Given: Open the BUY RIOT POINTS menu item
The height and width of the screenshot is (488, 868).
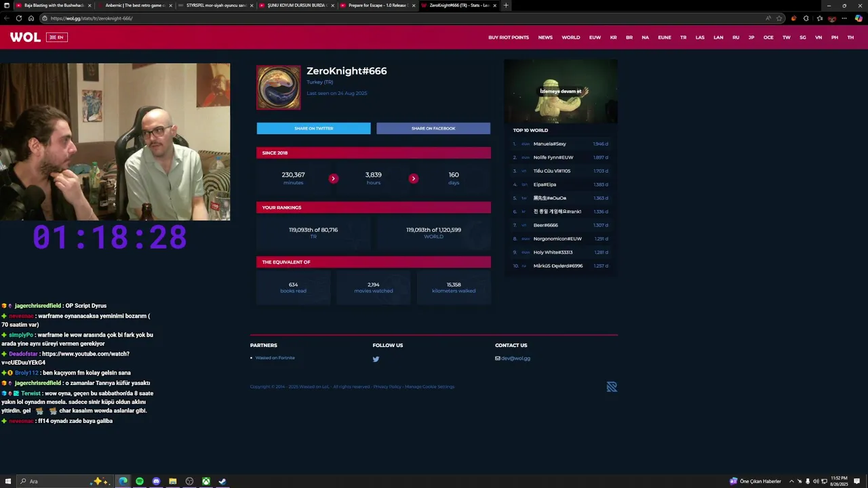Looking at the screenshot, I should (509, 37).
